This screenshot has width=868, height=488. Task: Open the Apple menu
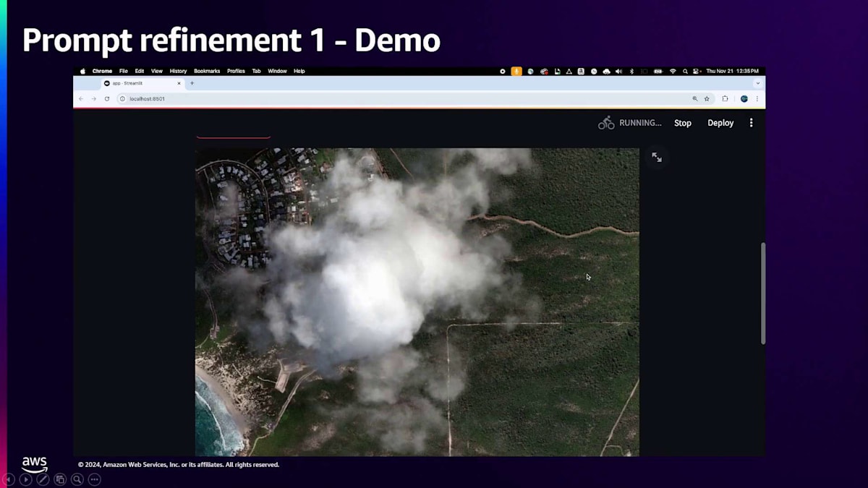coord(82,71)
